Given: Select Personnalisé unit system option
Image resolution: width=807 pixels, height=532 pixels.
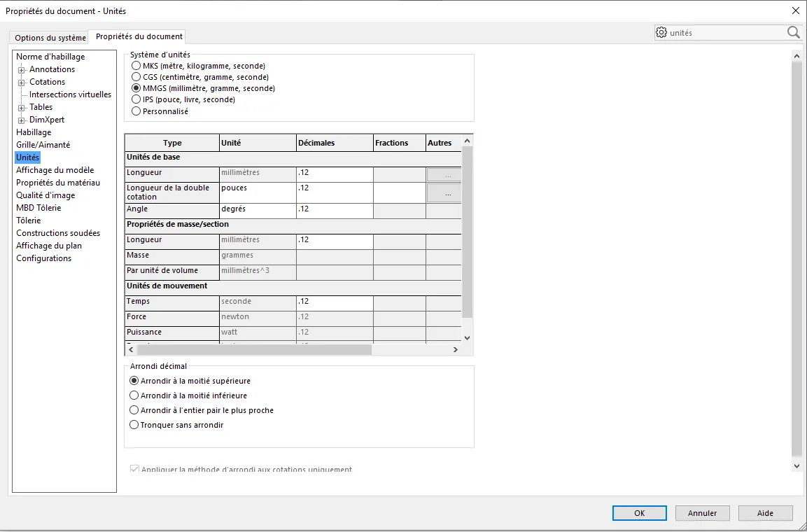Looking at the screenshot, I should (136, 111).
